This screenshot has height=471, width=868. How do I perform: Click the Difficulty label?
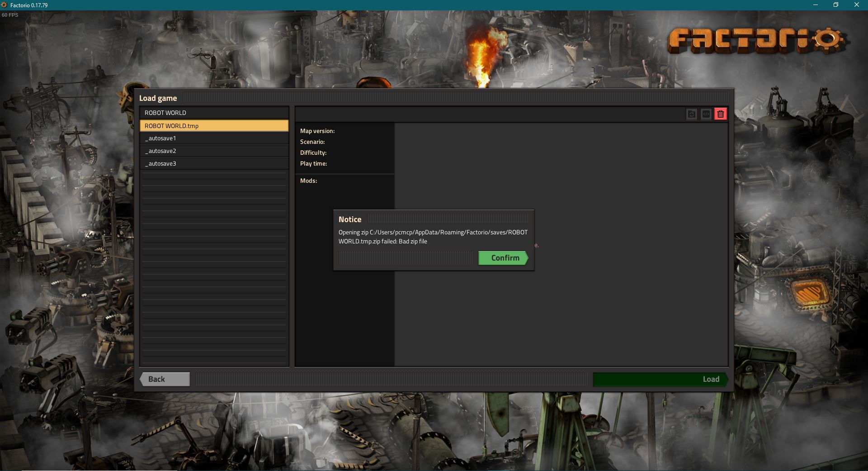pos(313,152)
